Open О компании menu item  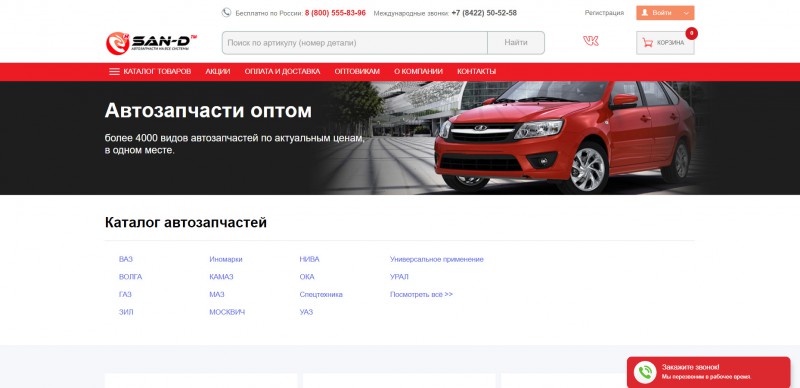[x=418, y=71]
